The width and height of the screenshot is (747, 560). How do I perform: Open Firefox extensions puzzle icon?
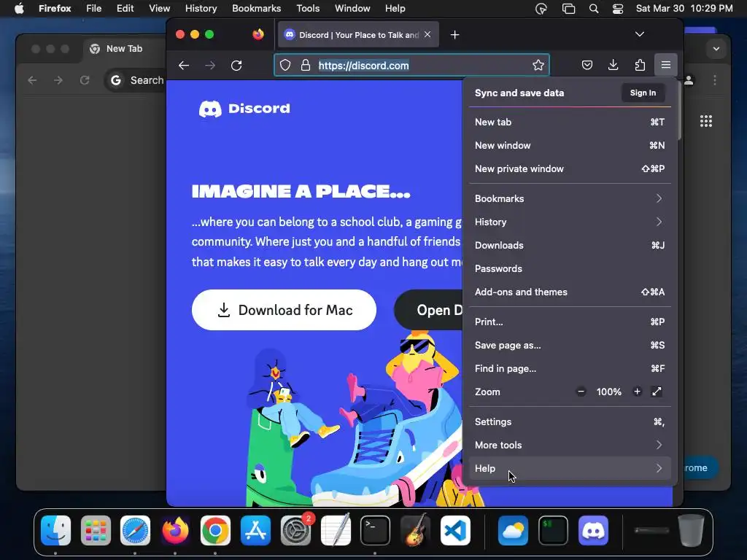click(x=640, y=65)
